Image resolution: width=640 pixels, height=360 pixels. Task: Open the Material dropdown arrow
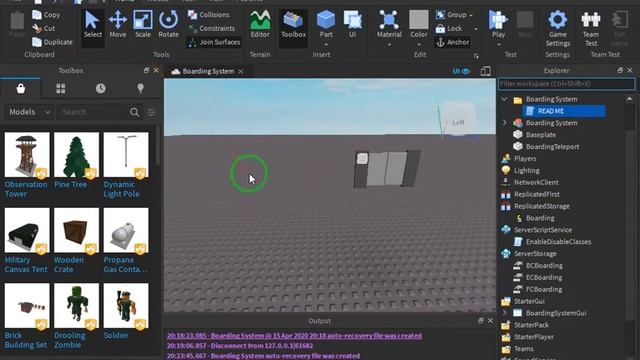[x=389, y=44]
